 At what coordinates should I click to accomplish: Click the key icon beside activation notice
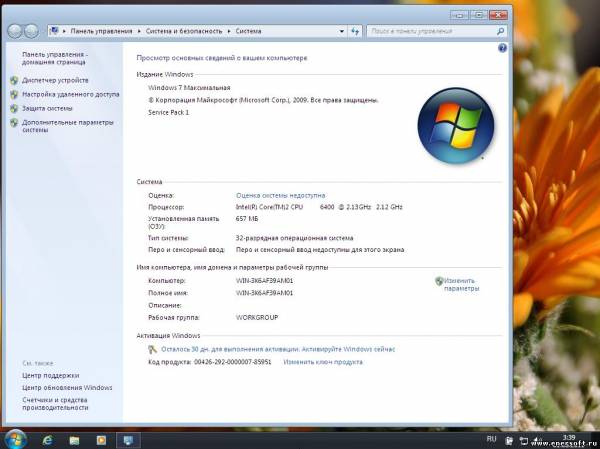click(x=152, y=349)
